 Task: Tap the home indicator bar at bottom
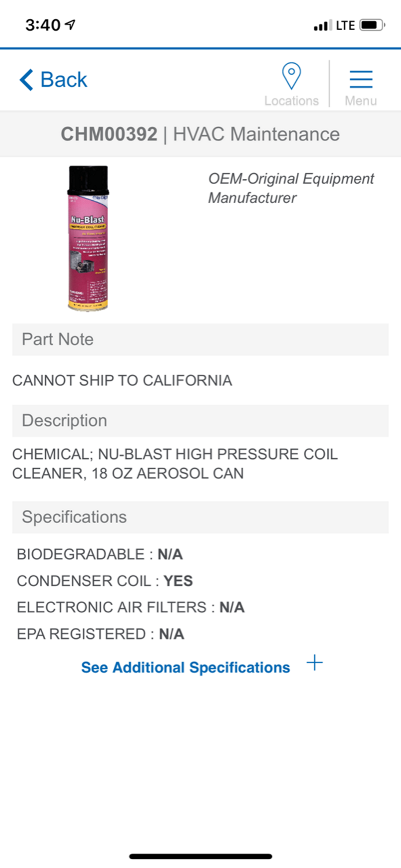[200, 855]
